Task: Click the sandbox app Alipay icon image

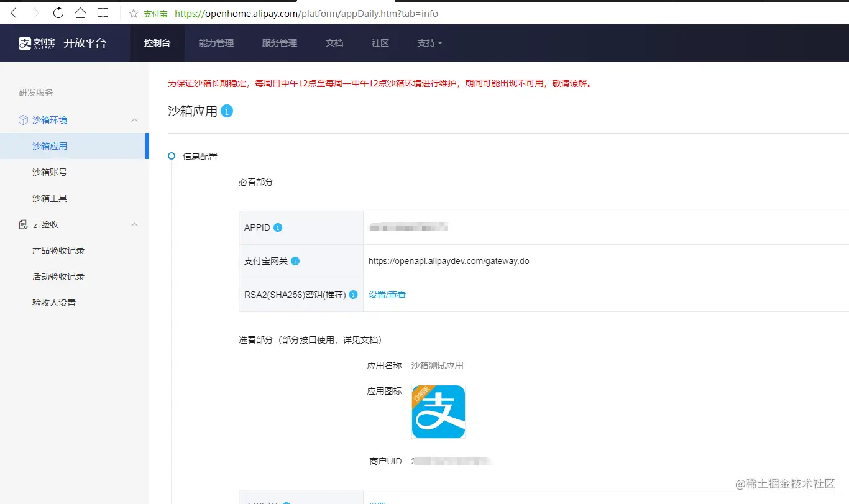Action: tap(438, 411)
